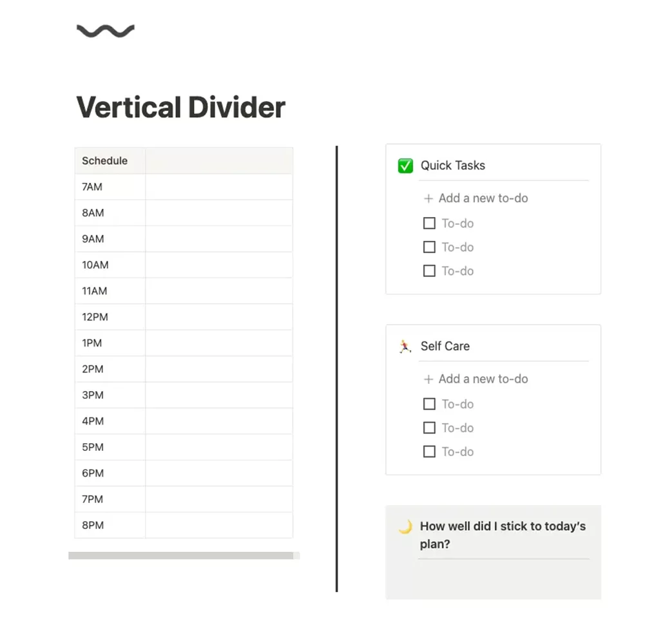Check the first Quick Tasks to-do box
The height and width of the screenshot is (630, 672).
point(429,224)
